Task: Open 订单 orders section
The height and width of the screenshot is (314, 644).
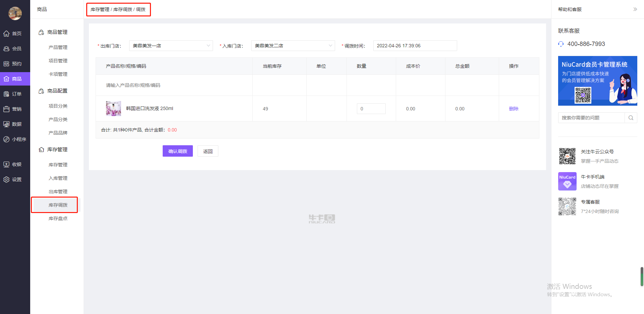Action: tap(13, 94)
